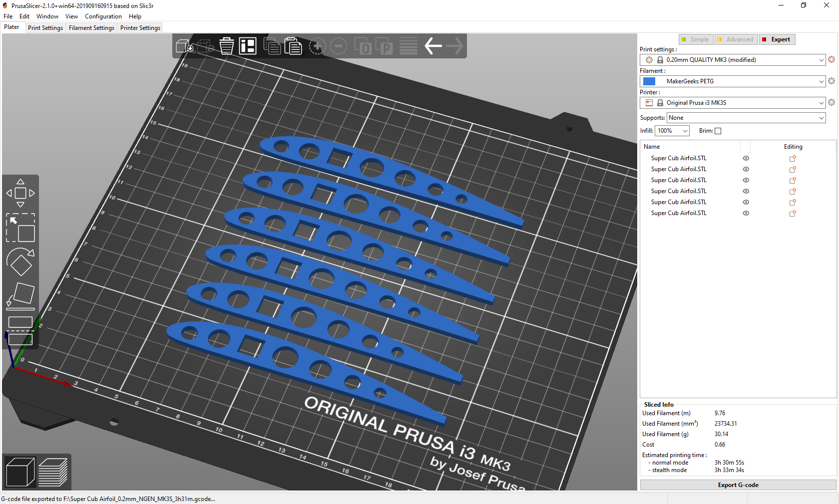
Task: Switch to the Print Settings tab
Action: tap(45, 28)
